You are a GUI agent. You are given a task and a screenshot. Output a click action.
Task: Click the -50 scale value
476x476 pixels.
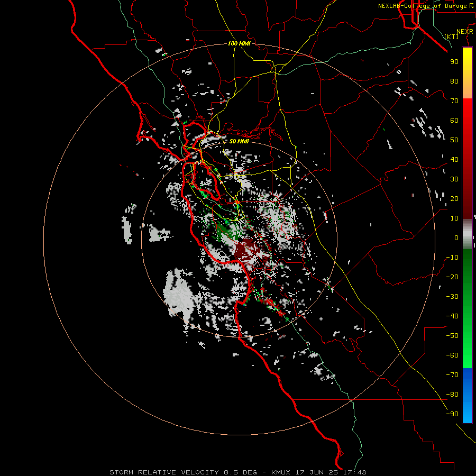(x=452, y=336)
